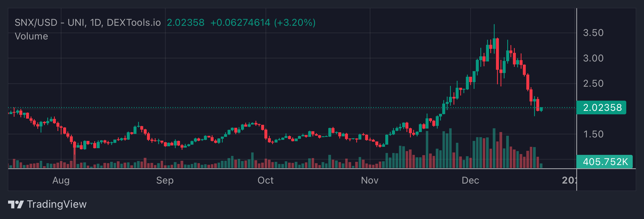Select the 2.50 price scale label
Image resolution: width=644 pixels, height=219 pixels.
[x=593, y=83]
